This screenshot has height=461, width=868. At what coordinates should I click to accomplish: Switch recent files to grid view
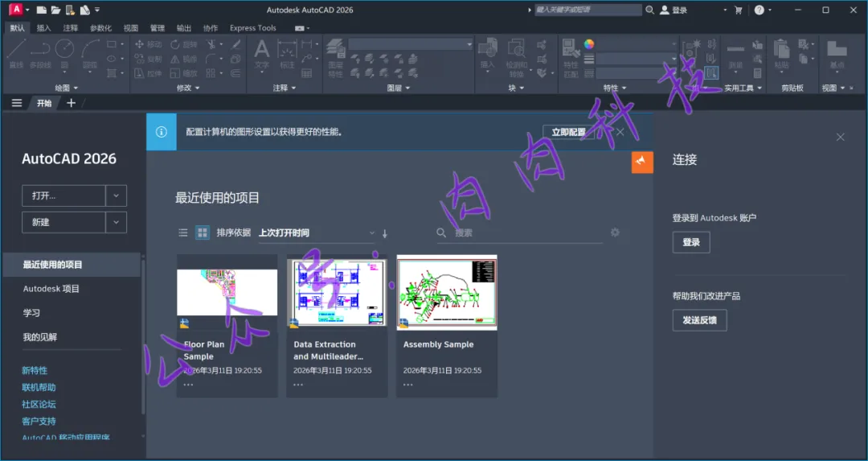coord(203,233)
